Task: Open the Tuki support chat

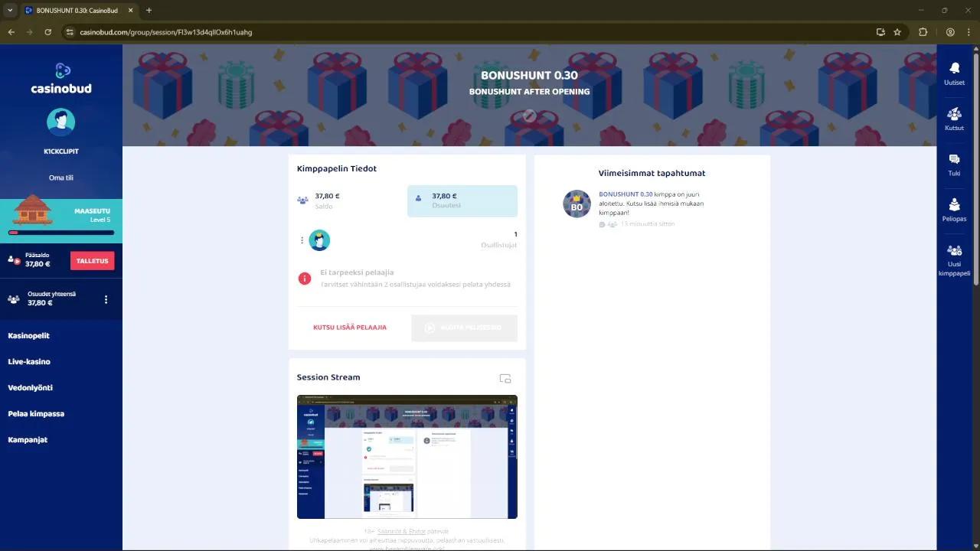Action: (954, 165)
